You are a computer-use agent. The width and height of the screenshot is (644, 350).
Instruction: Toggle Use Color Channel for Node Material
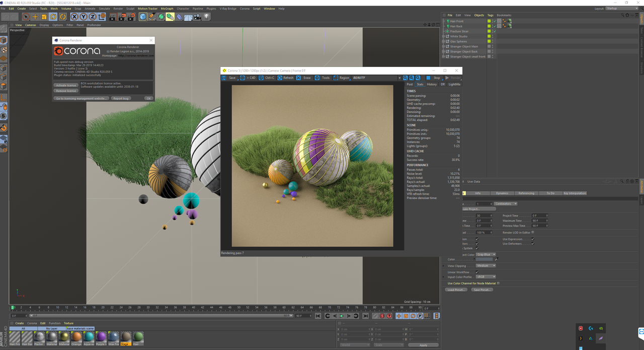click(x=498, y=284)
